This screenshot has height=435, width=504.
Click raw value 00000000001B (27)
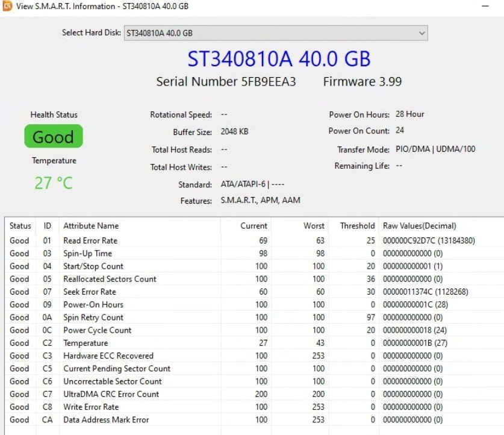point(415,343)
